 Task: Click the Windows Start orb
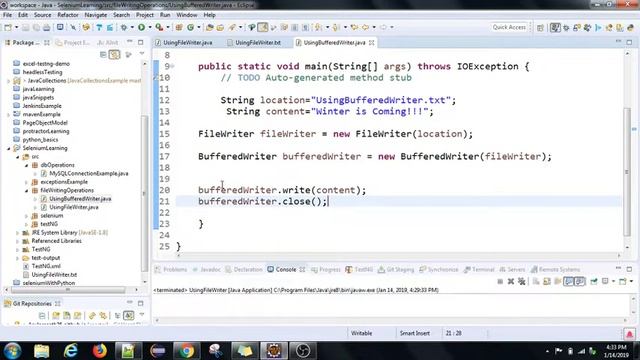(13, 351)
